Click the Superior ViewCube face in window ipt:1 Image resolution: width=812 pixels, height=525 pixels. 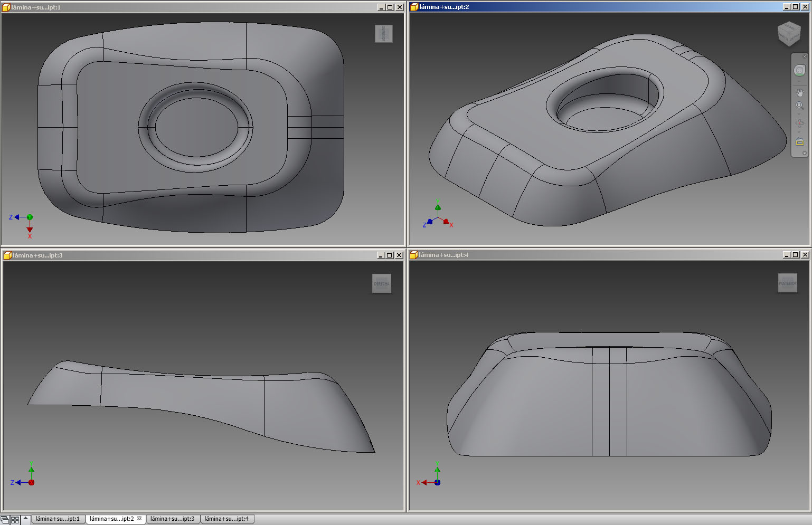[x=384, y=34]
